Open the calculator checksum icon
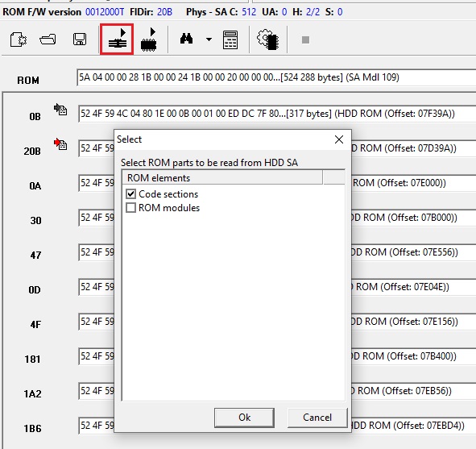The height and width of the screenshot is (449, 476). click(x=230, y=39)
